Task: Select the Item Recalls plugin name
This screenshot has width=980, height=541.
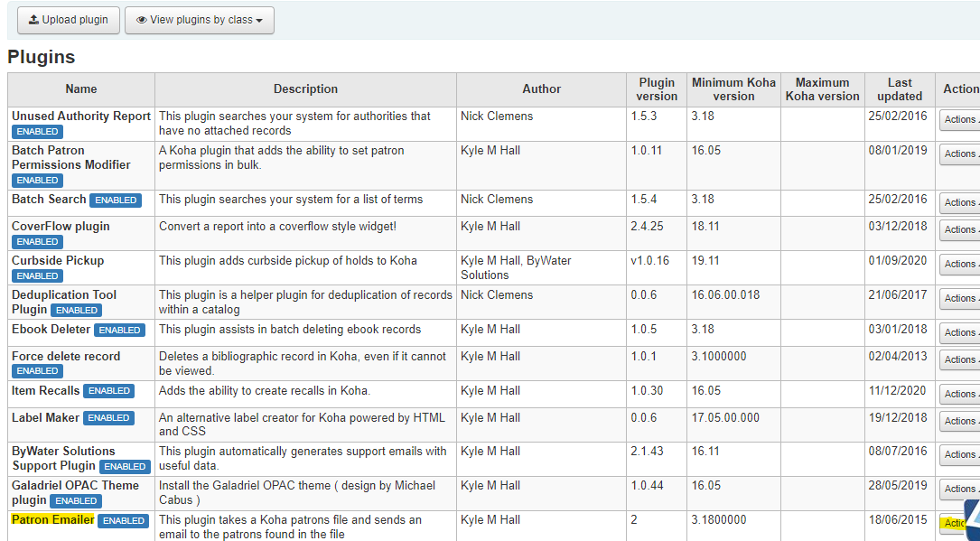Action: (46, 390)
